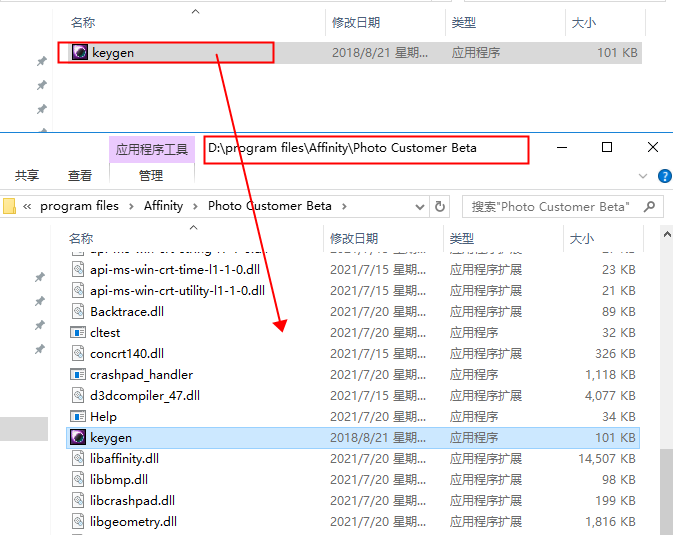
Task: Select the cltest application icon
Action: point(78,332)
